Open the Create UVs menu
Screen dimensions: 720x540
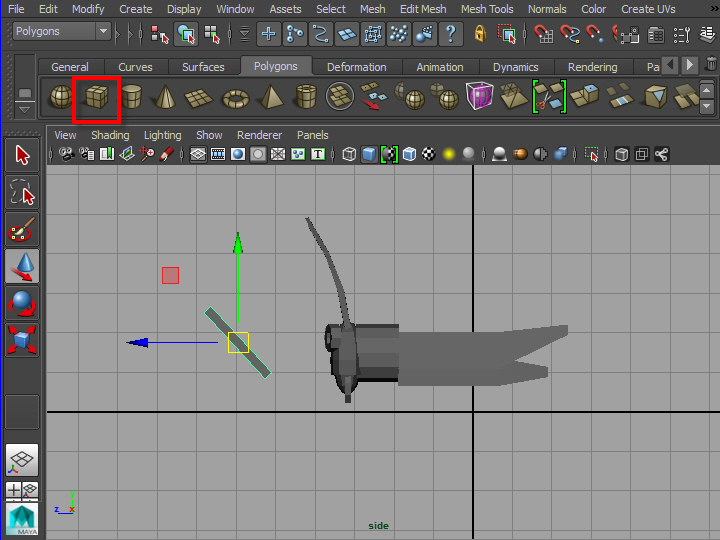648,9
